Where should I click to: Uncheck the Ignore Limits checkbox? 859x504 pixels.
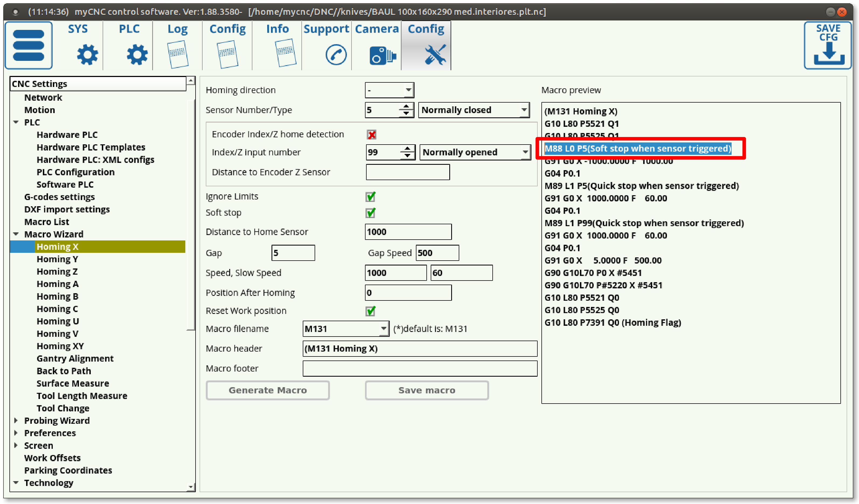pos(371,197)
